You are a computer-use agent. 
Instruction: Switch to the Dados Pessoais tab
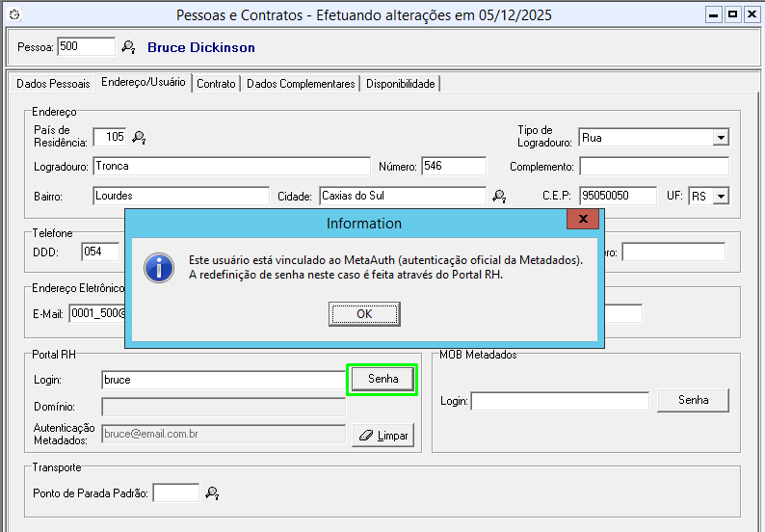53,84
